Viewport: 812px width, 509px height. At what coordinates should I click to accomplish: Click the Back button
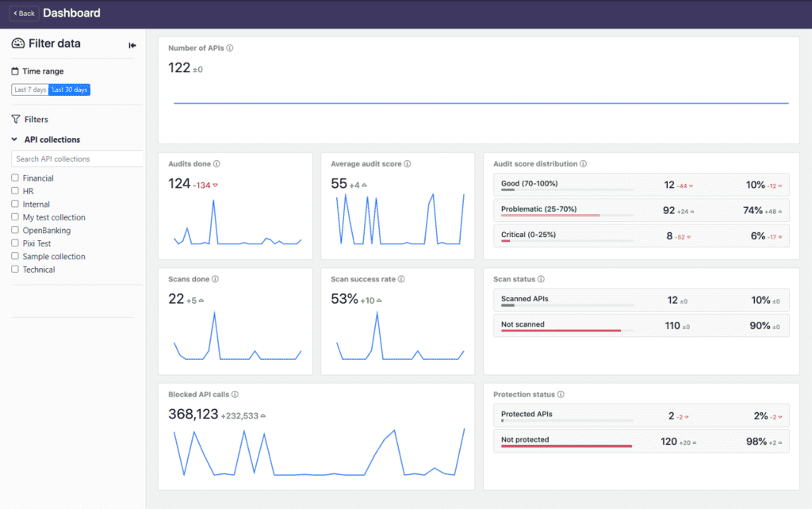[x=23, y=13]
